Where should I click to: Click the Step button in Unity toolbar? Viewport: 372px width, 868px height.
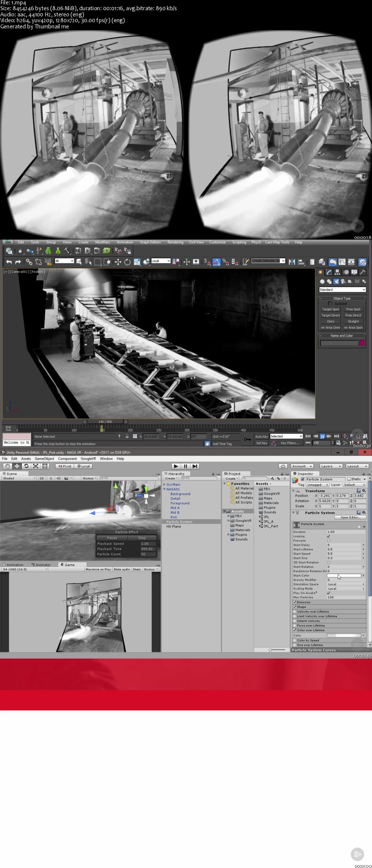point(195,466)
